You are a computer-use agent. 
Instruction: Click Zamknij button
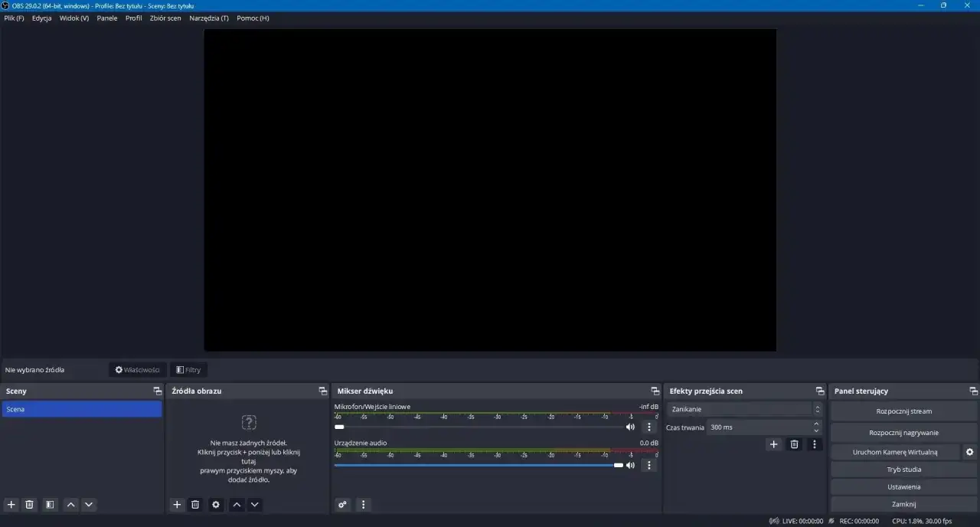pos(904,505)
